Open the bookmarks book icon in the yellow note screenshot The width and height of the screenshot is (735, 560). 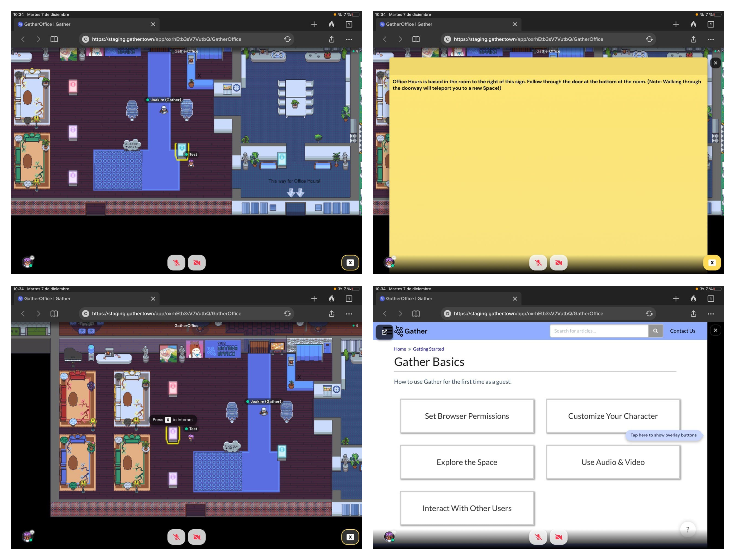point(416,39)
